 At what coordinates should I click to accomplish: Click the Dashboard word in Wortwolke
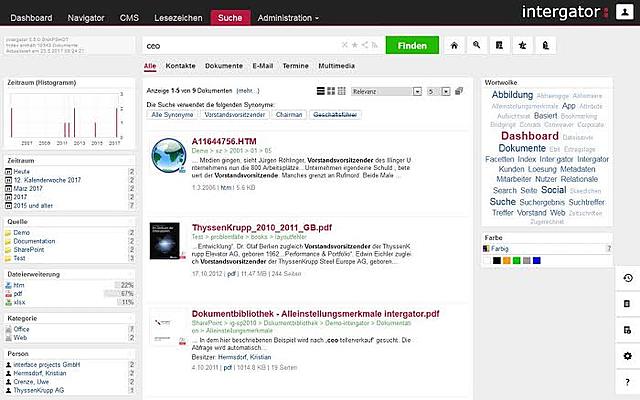(x=529, y=136)
